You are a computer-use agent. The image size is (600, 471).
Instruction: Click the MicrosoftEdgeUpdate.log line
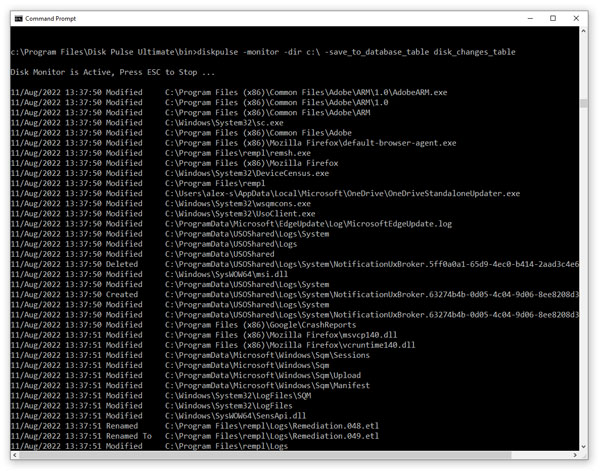coord(231,224)
